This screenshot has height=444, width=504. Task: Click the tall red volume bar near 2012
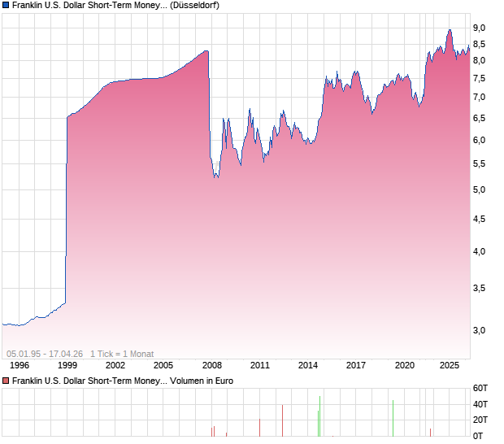coord(283,420)
